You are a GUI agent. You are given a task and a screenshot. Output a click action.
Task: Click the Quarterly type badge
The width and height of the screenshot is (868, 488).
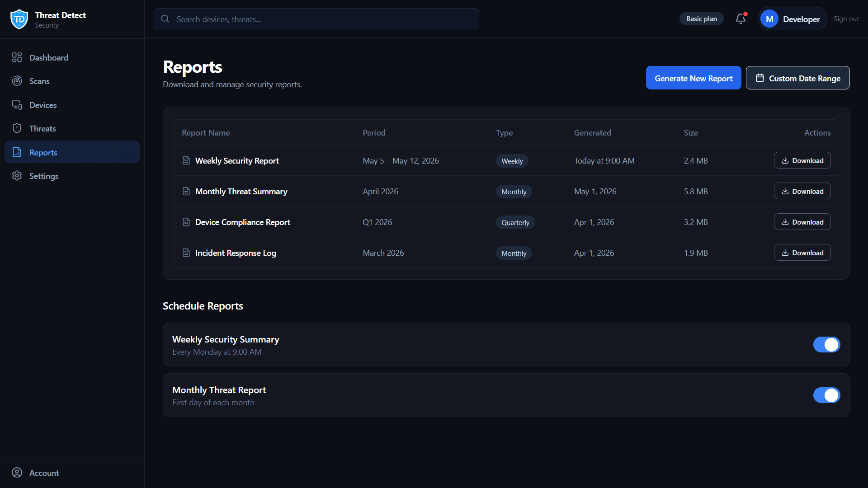(515, 222)
